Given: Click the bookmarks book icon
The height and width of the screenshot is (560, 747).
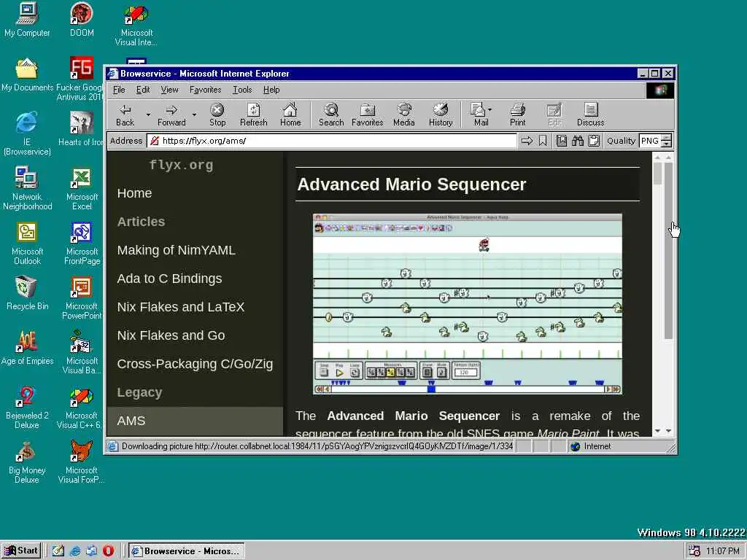Looking at the screenshot, I should pyautogui.click(x=562, y=141).
